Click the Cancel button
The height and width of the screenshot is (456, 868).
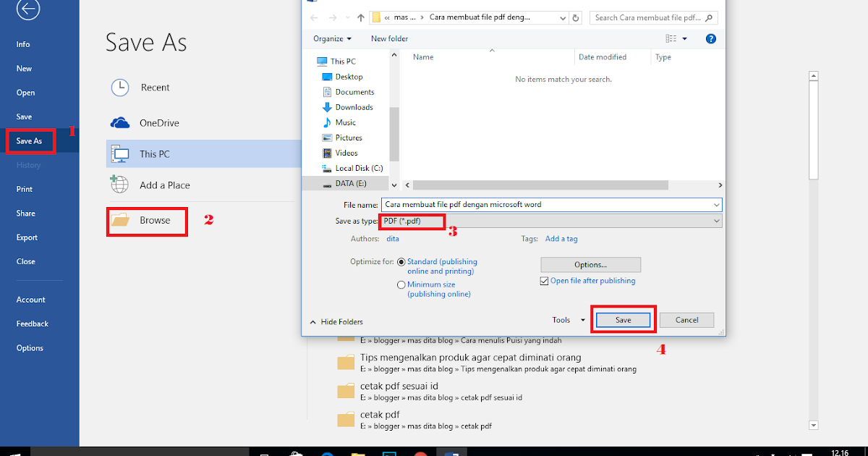(x=686, y=320)
